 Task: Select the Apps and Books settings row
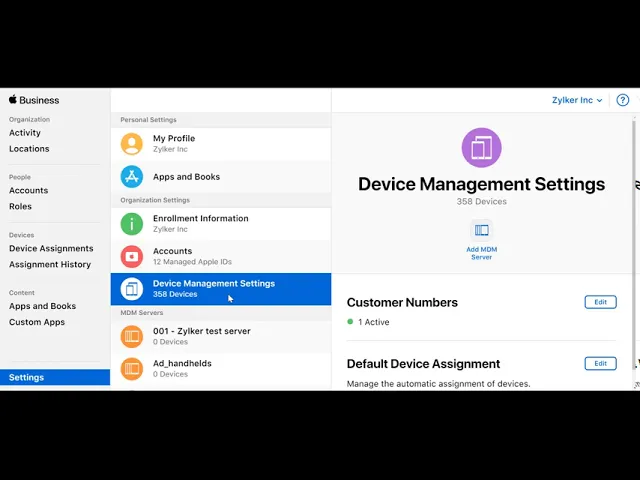(221, 177)
